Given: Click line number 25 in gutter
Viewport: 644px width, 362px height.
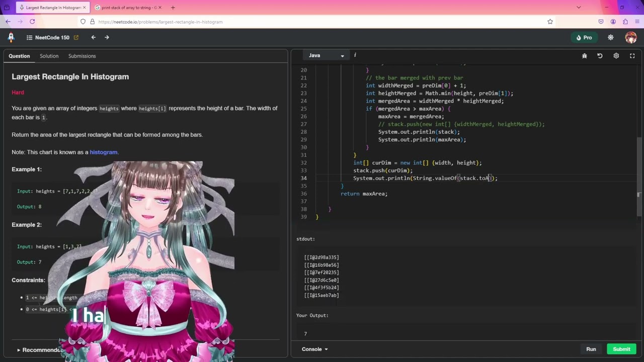Looking at the screenshot, I should click(x=303, y=109).
